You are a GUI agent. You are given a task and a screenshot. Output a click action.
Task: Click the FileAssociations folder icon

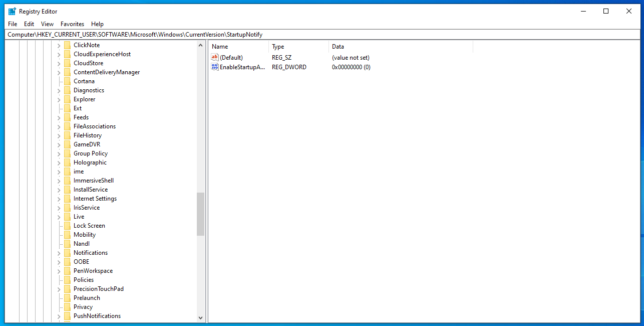(x=67, y=126)
